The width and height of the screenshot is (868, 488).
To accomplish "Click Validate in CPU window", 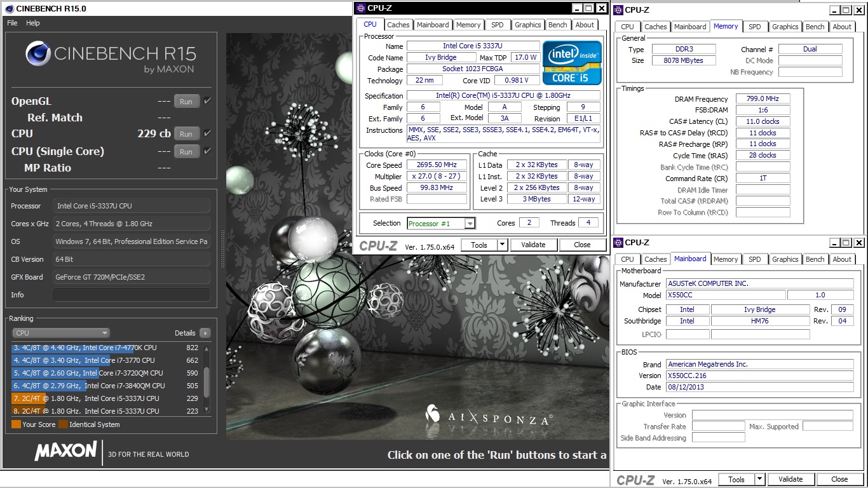I will [x=533, y=245].
